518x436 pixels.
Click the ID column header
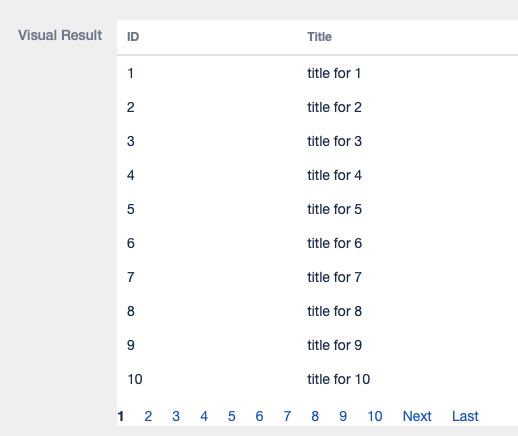[x=133, y=37]
